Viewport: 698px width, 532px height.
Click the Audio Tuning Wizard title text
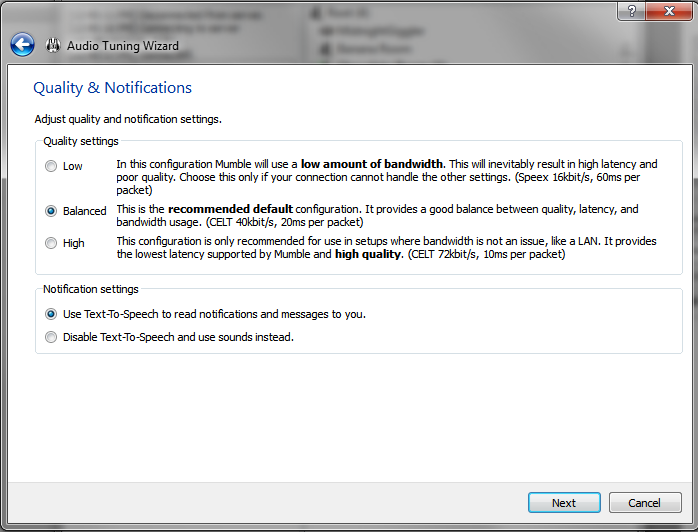pos(123,46)
